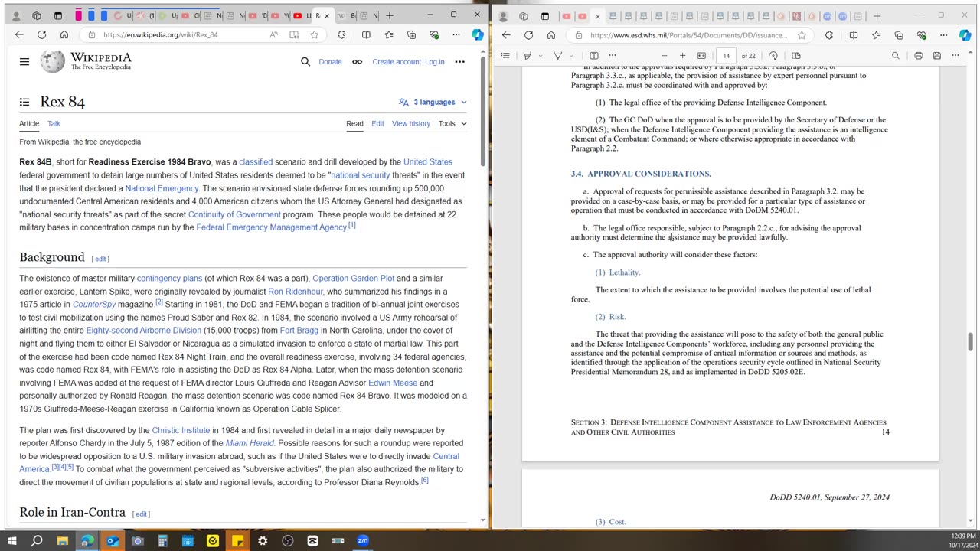Screen dimensions: 980x551
Task: Open Wikipedia personal tools ellipsis menu
Action: [459, 62]
